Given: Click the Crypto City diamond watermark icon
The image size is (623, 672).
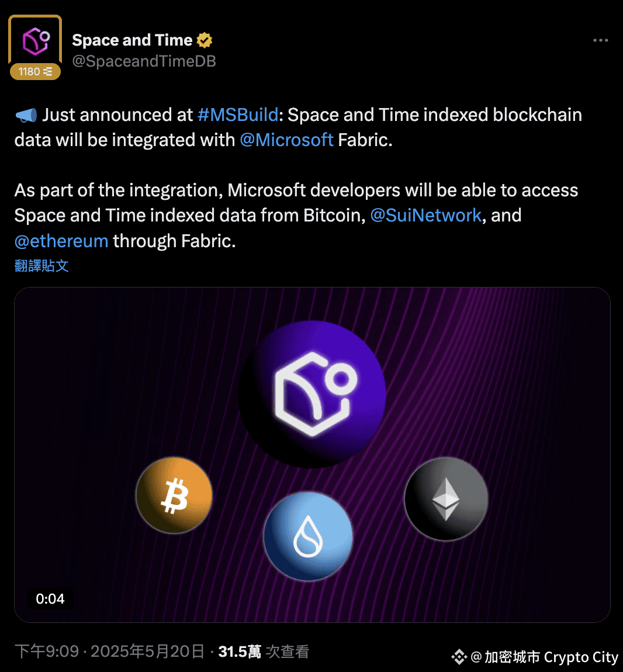Looking at the screenshot, I should click(x=459, y=657).
